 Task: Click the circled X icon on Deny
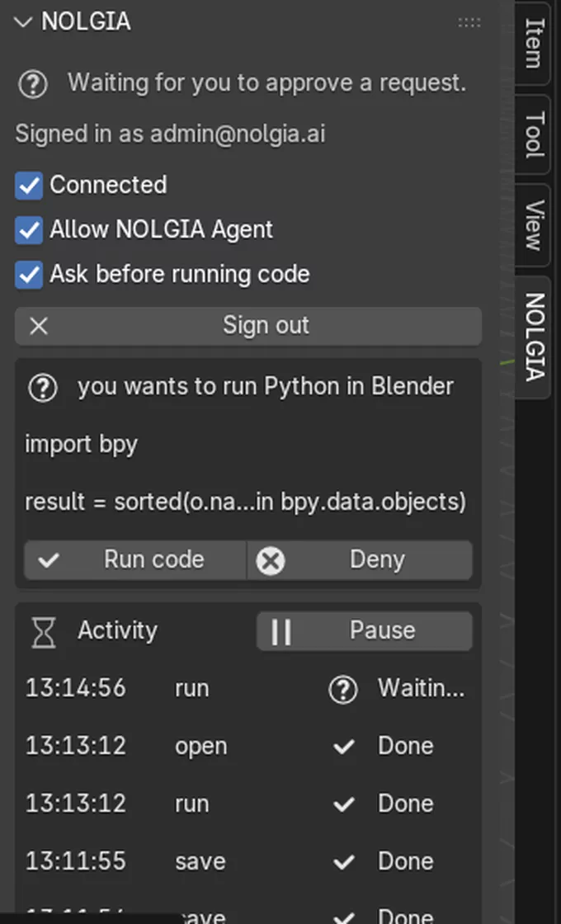[x=271, y=560]
